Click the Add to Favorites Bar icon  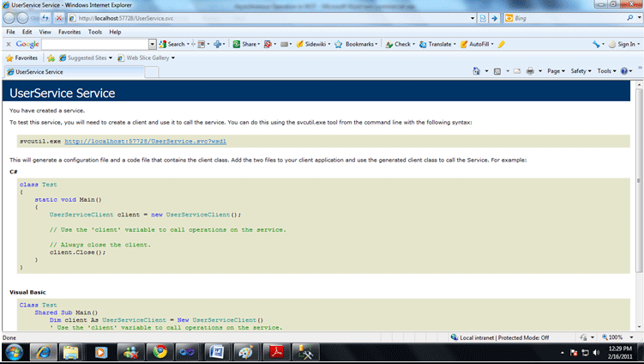tap(51, 58)
